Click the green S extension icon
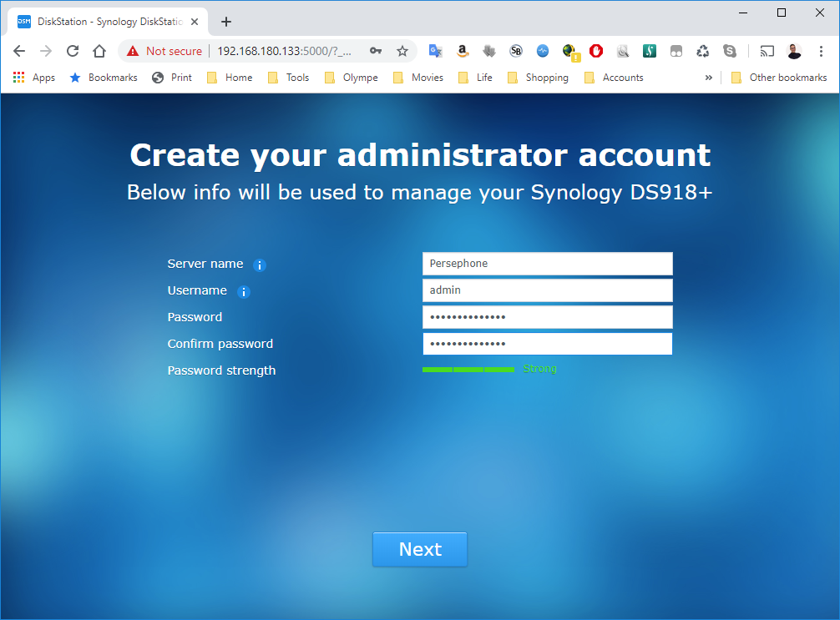 [650, 51]
